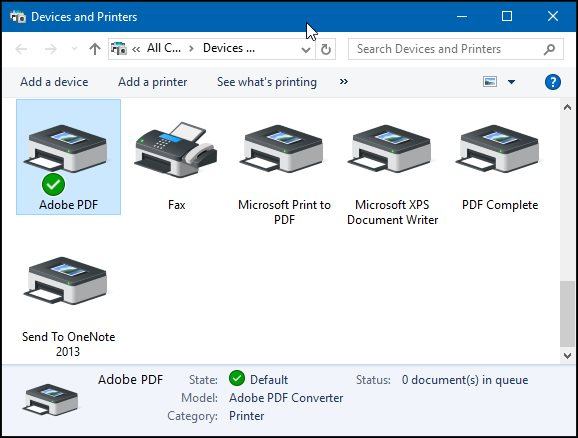This screenshot has width=578, height=438.
Task: Open the view options dropdown arrow
Action: pyautogui.click(x=511, y=82)
